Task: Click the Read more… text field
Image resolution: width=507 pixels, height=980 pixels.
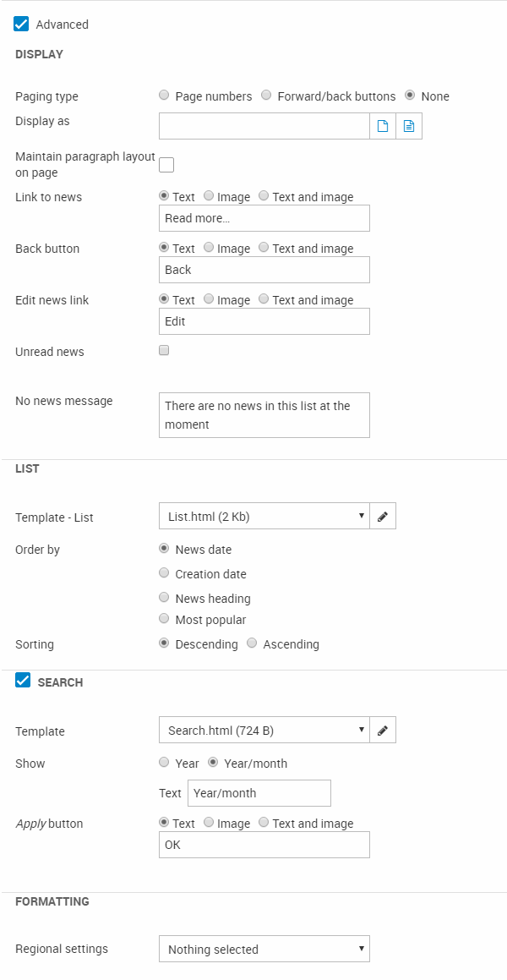Action: click(264, 218)
